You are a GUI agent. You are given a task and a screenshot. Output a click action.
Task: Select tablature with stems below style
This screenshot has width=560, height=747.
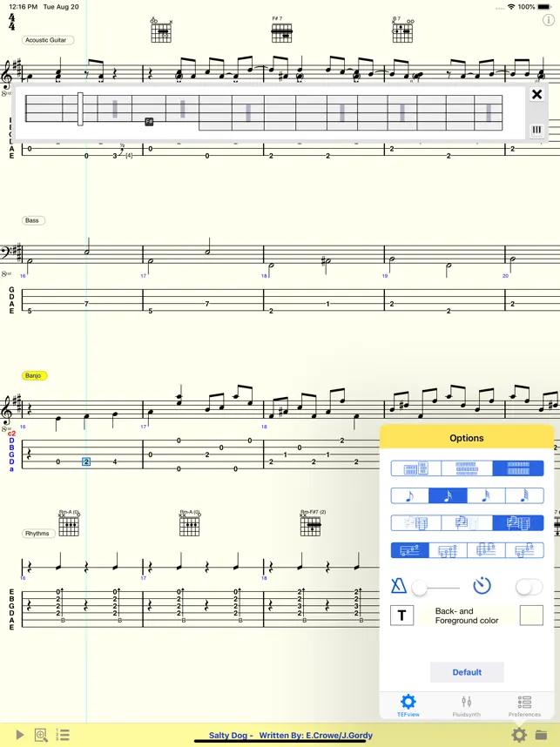coord(448,550)
